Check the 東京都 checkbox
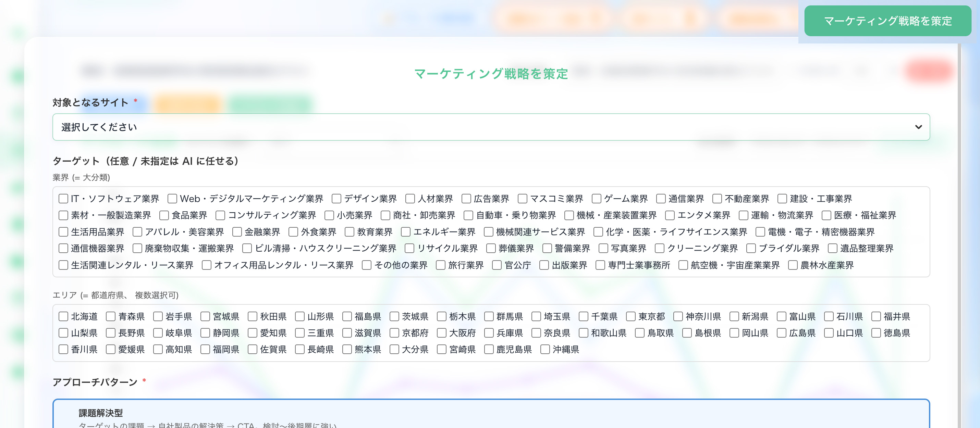Image resolution: width=980 pixels, height=428 pixels. click(631, 317)
